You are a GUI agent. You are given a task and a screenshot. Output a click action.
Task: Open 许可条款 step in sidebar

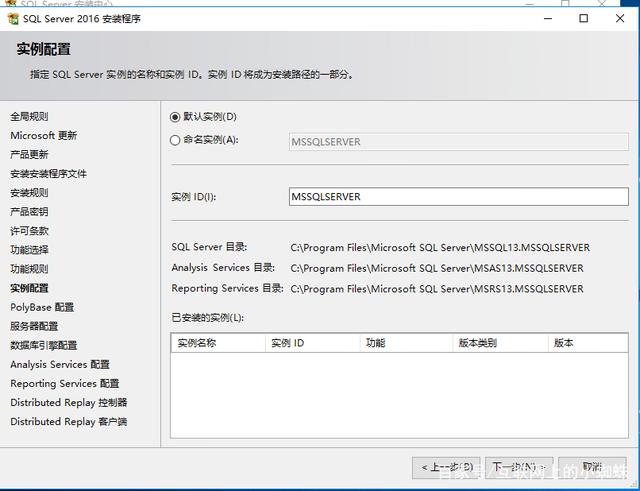click(x=29, y=231)
